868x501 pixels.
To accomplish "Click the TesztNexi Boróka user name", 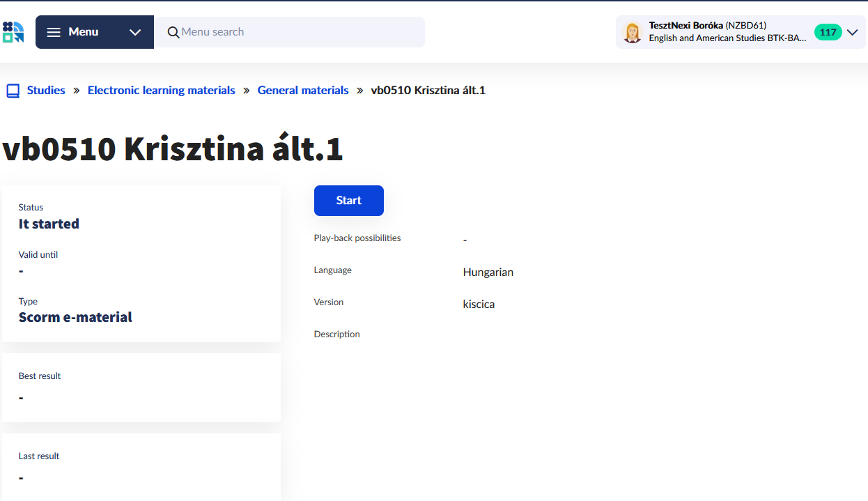I will point(685,26).
